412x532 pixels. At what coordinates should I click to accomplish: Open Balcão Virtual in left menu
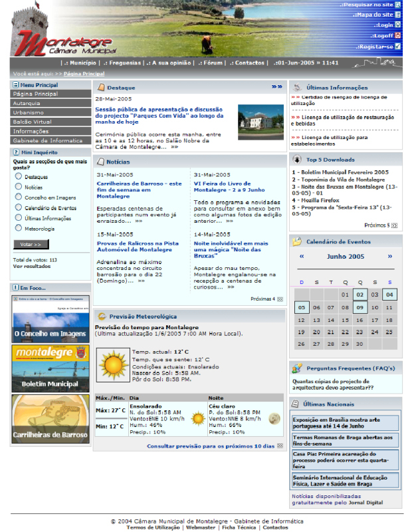click(x=51, y=122)
